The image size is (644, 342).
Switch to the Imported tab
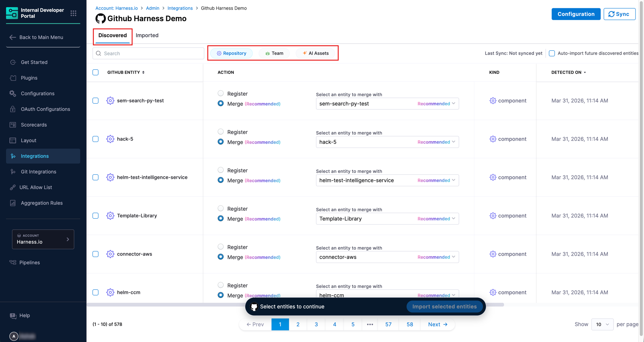tap(147, 35)
